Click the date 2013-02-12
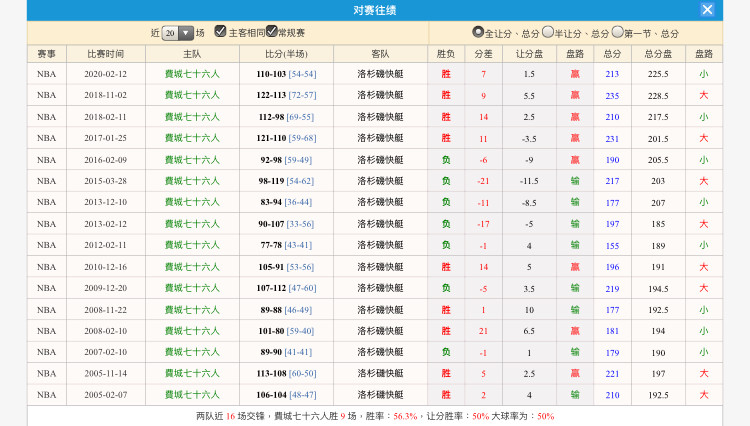 pyautogui.click(x=105, y=224)
